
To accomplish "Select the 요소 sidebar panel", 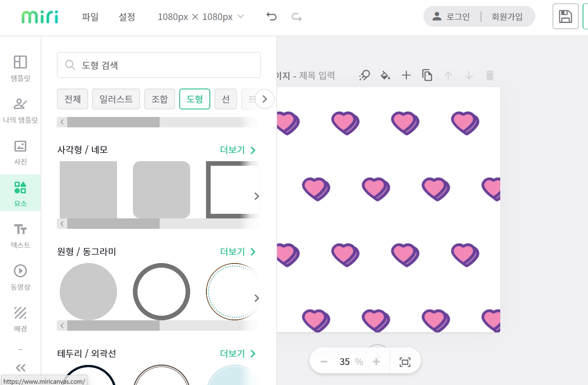I will (20, 193).
